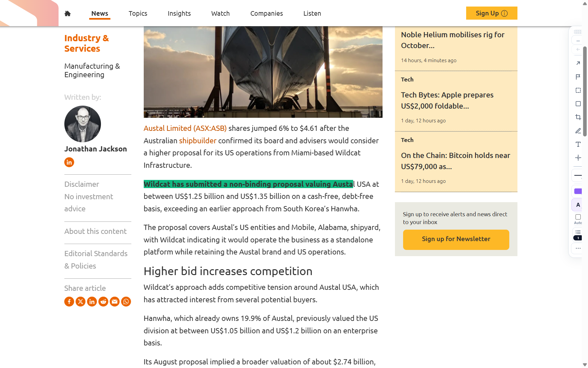The width and height of the screenshot is (588, 368).
Task: Select the crosshair pointer tool
Action: click(578, 158)
